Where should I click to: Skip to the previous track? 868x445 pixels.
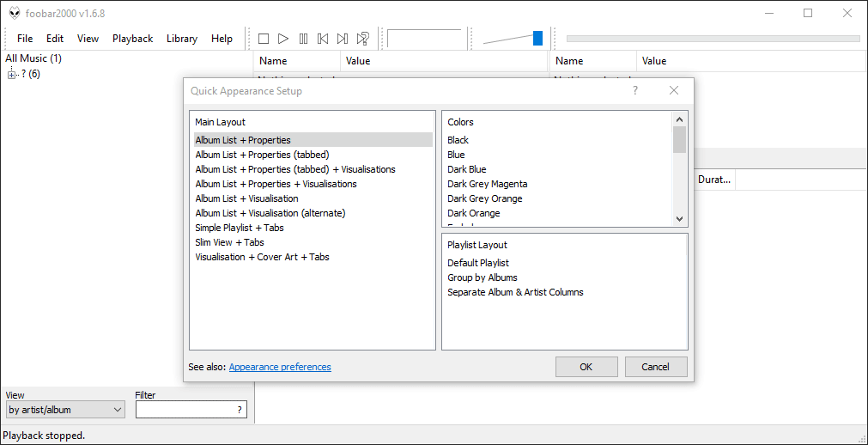pos(324,39)
